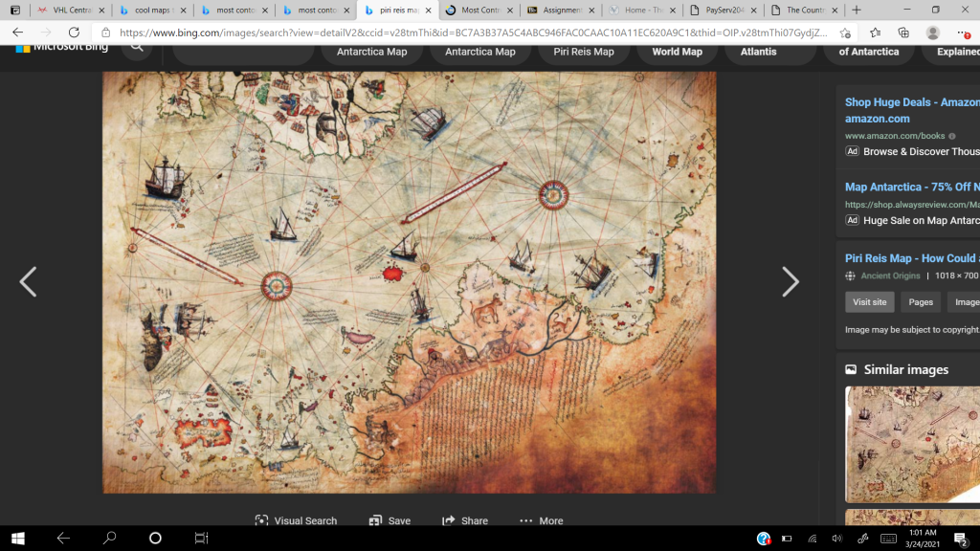Click the Edge profile avatar
The image size is (980, 551).
click(933, 31)
